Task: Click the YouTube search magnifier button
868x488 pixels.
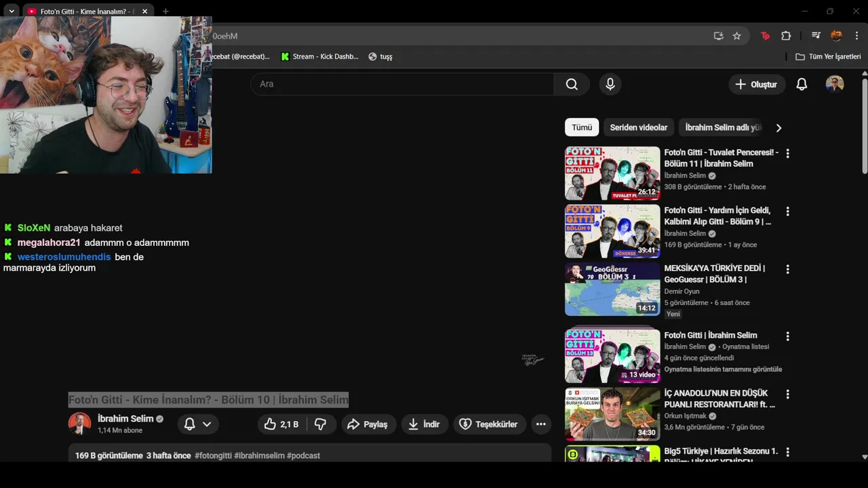Action: 572,84
